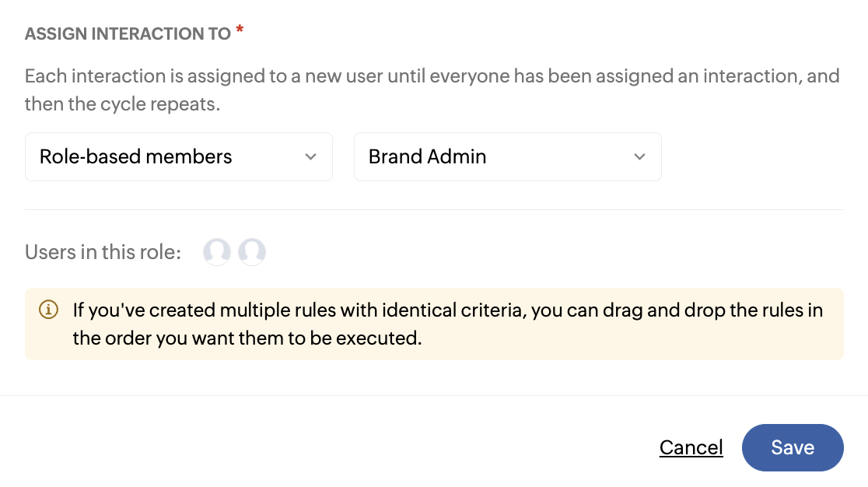This screenshot has width=868, height=487.
Task: Click the info icon in the yellow notice
Action: coord(48,310)
